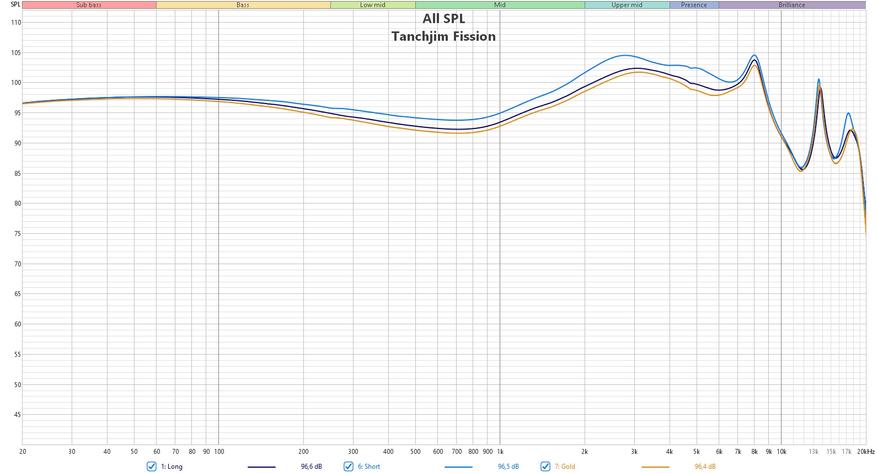Screen dimensions: 877x473
Task: Uncheck the "1: Long" trace checkbox
Action: coord(151,466)
